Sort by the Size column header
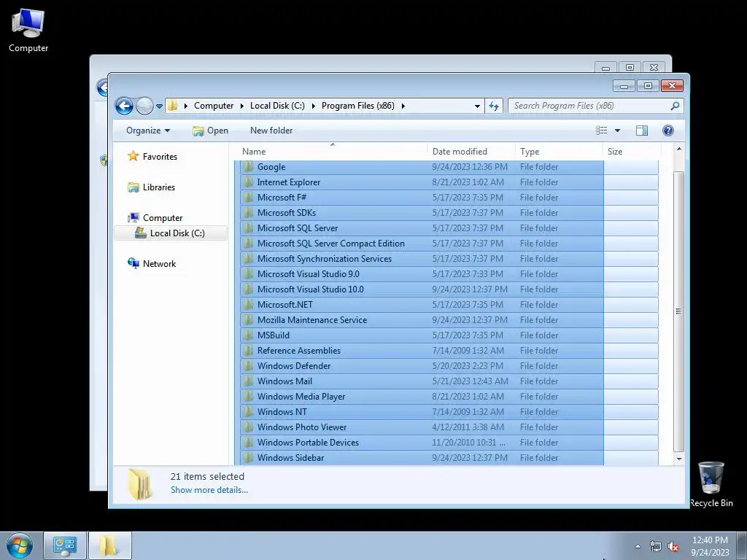747x560 pixels. tap(632, 152)
